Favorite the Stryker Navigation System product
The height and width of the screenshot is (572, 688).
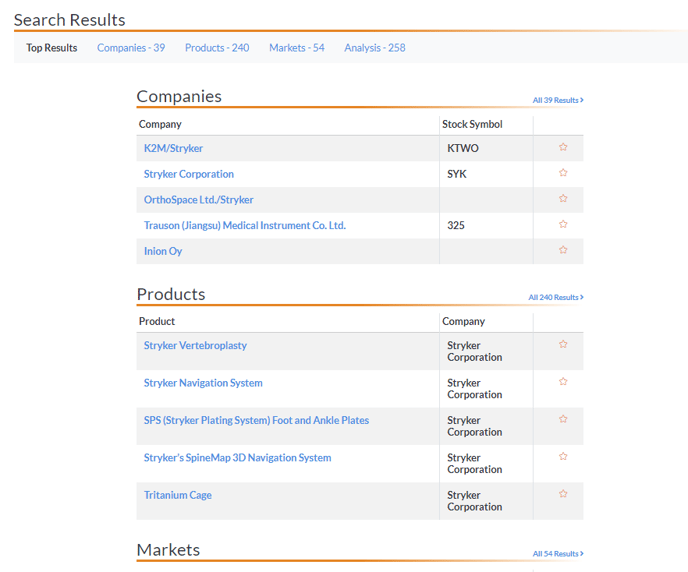[x=563, y=381]
